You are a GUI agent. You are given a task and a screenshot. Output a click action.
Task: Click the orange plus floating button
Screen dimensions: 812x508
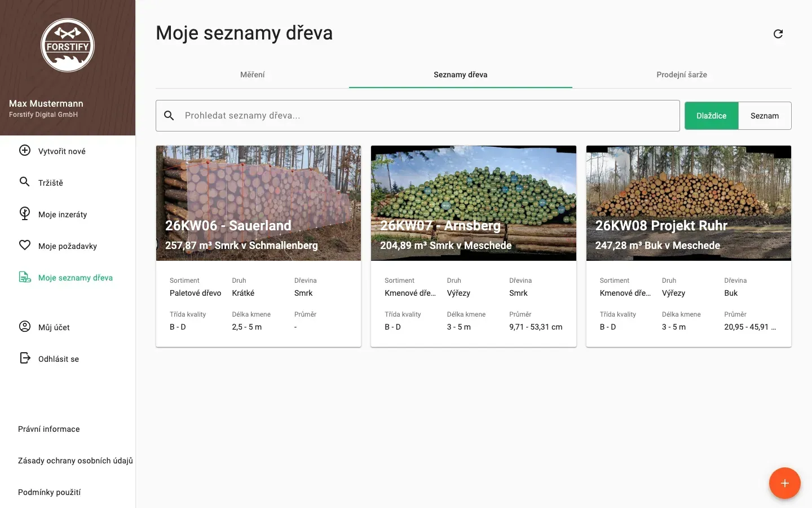(x=785, y=483)
